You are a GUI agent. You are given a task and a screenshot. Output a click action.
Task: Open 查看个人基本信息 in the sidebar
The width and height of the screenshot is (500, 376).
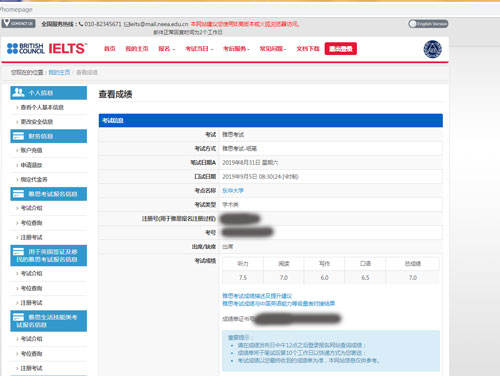[x=42, y=107]
